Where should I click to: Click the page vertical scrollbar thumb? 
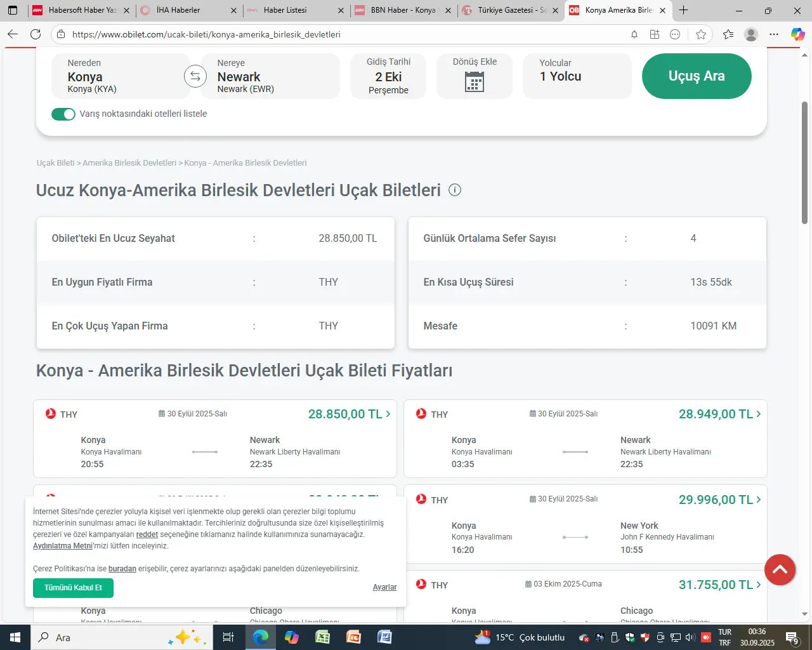pos(804,162)
